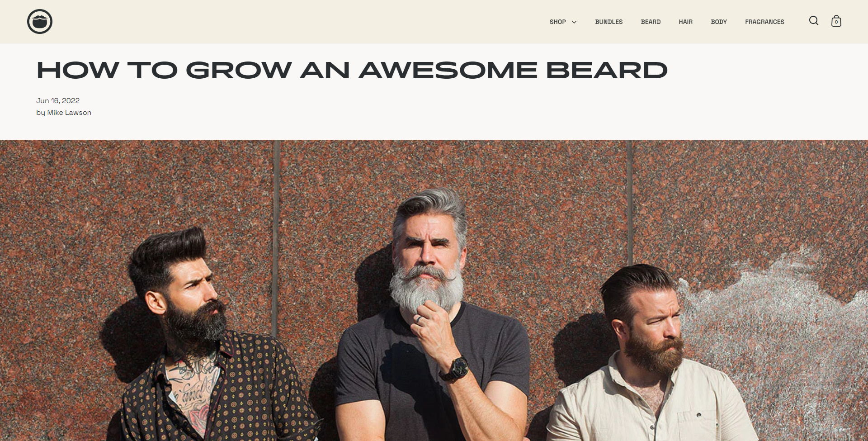Open the search magnifier icon

[814, 21]
